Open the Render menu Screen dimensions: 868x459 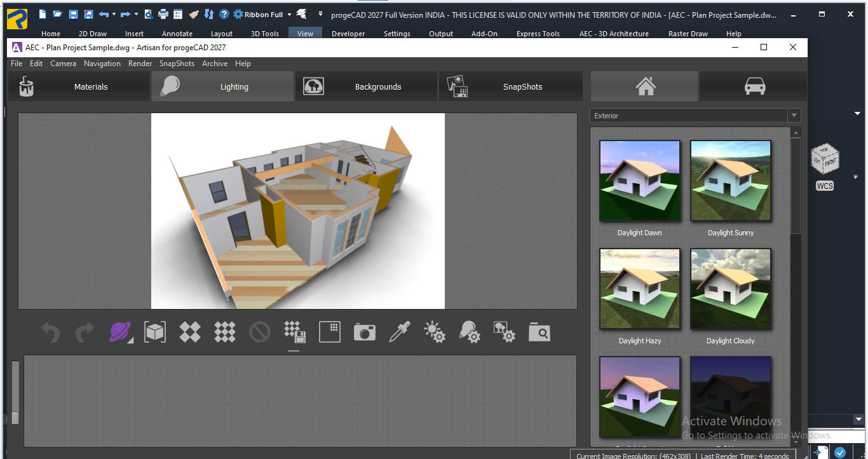[x=140, y=64]
